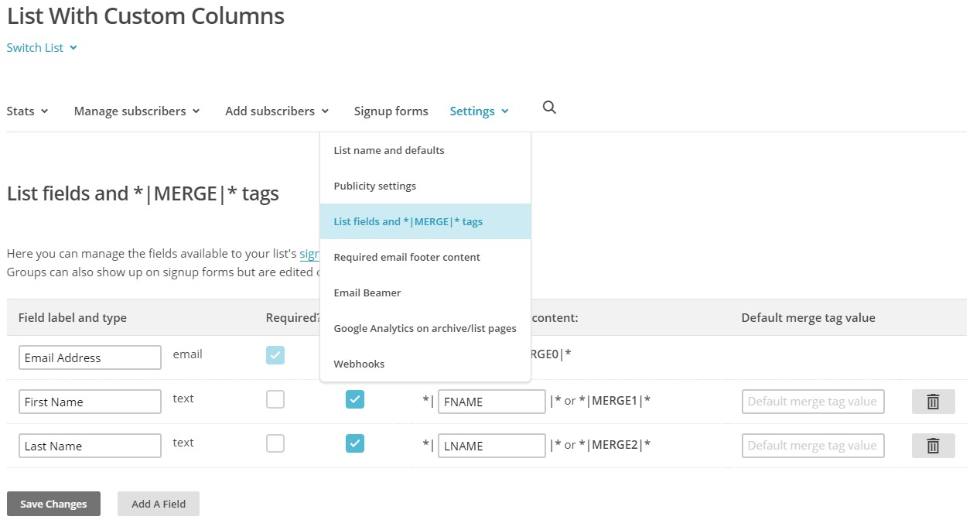Delete the First Name field trash icon
Image resolution: width=980 pixels, height=520 pixels.
click(x=933, y=402)
